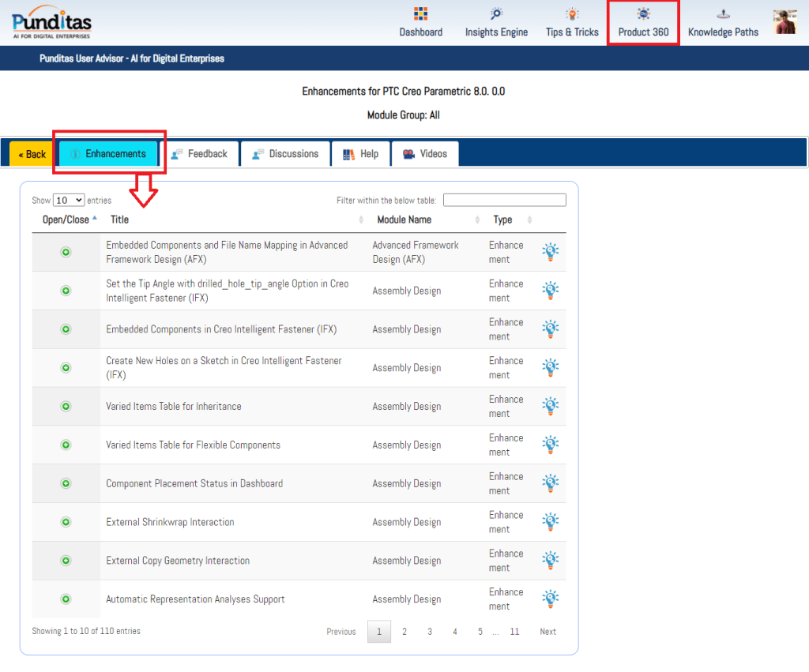Switch to the Videos tab
Screen dimensions: 809x672
click(x=425, y=154)
